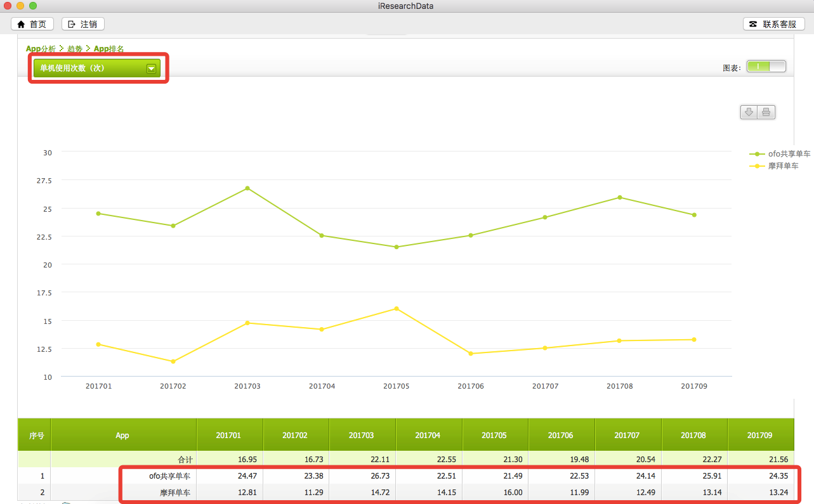Go to 首页 home page
814x504 pixels.
[32, 24]
